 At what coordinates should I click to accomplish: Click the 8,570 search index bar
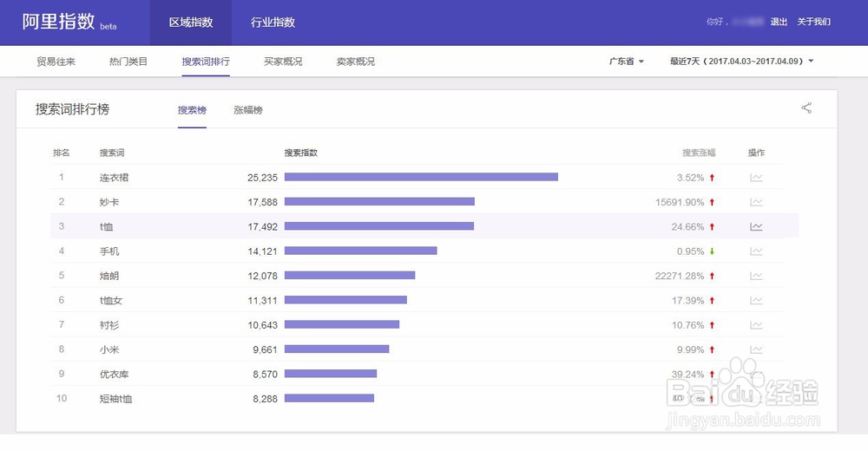pos(331,374)
